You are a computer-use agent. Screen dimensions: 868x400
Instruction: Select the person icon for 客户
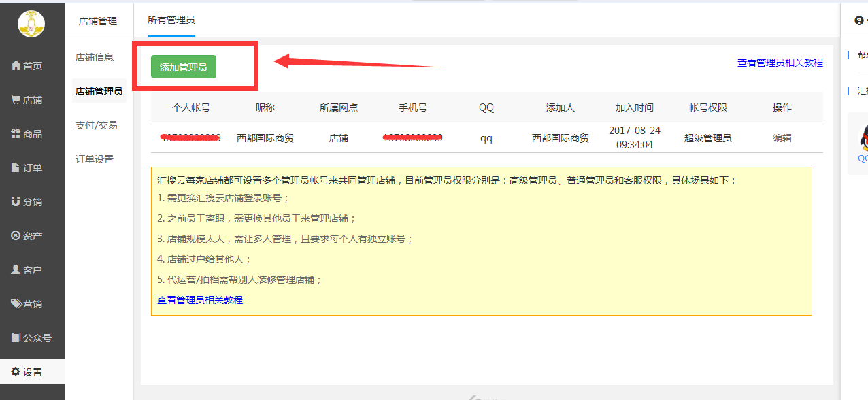tap(16, 270)
